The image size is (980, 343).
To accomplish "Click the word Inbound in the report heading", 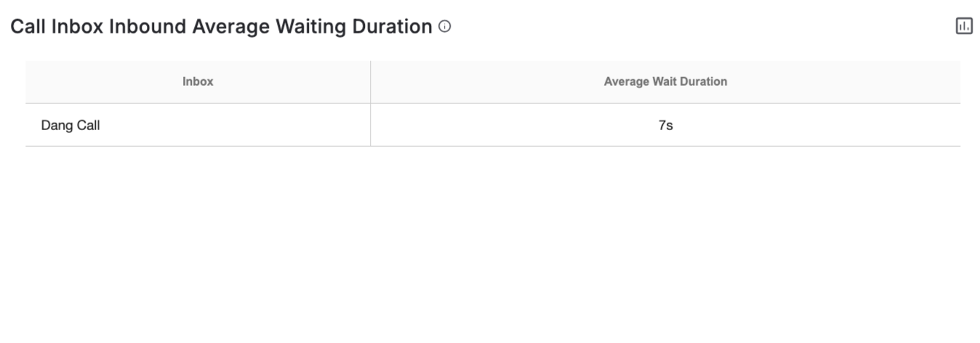I will pos(148,27).
